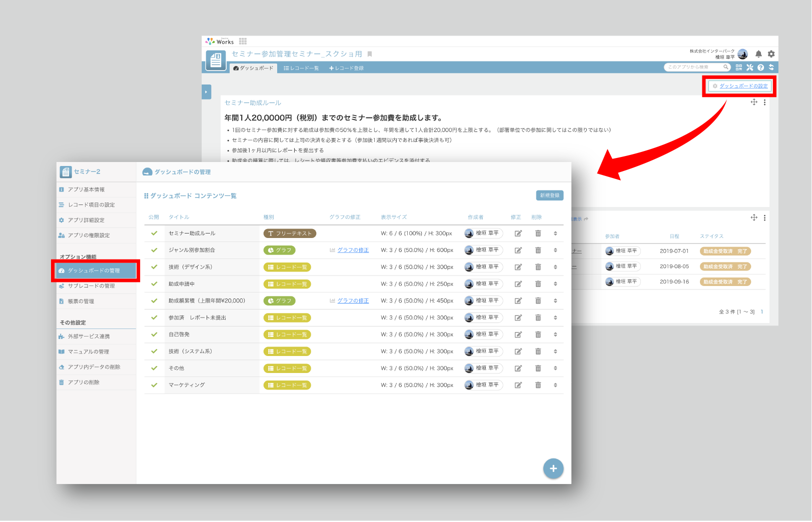Click the sort handle for 技術（デザイン系） row
Viewport: 812px width, 522px height.
(x=555, y=267)
